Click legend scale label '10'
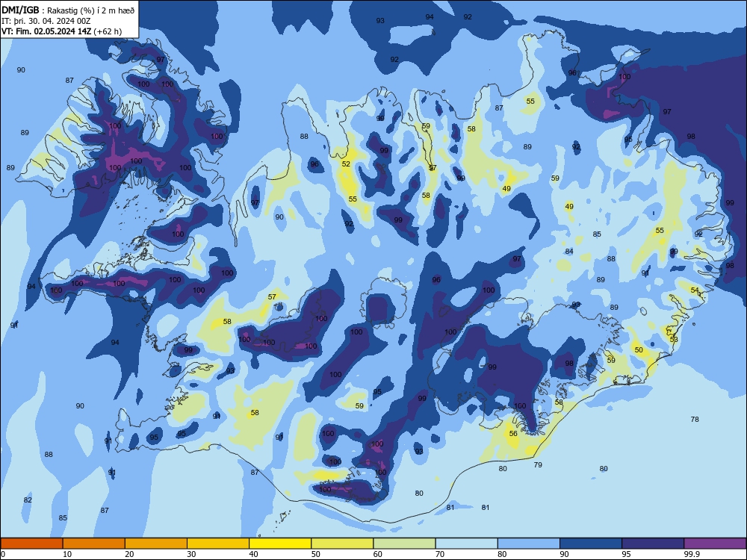Viewport: 747px width, 560px height. pyautogui.click(x=67, y=554)
